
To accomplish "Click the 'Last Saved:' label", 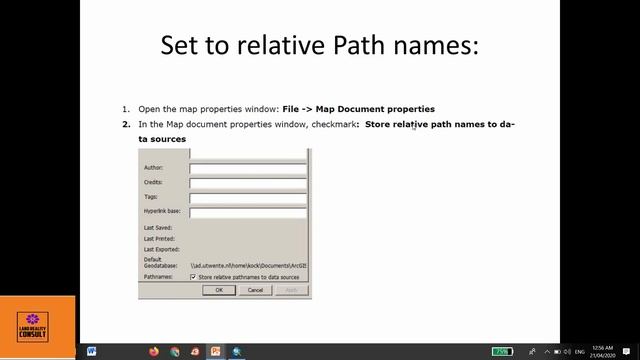I will click(x=158, y=228).
